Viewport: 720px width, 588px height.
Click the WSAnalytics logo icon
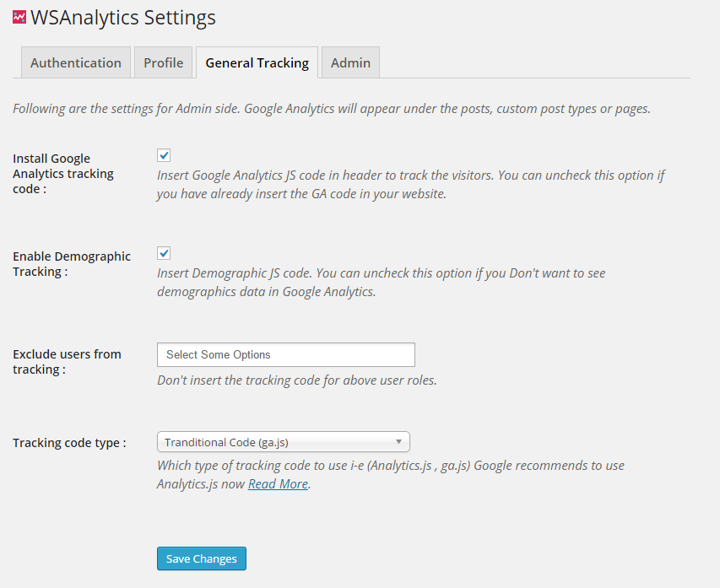pos(19,18)
